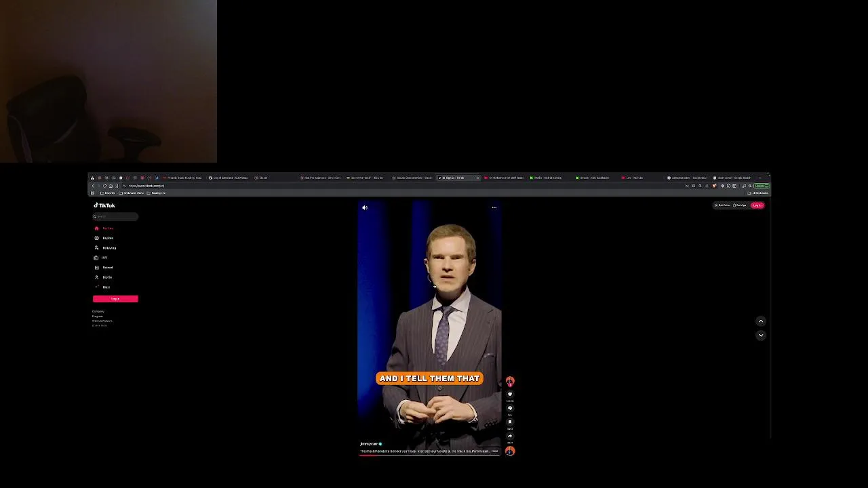Click the green browser Update button
868x488 pixels.
point(762,186)
